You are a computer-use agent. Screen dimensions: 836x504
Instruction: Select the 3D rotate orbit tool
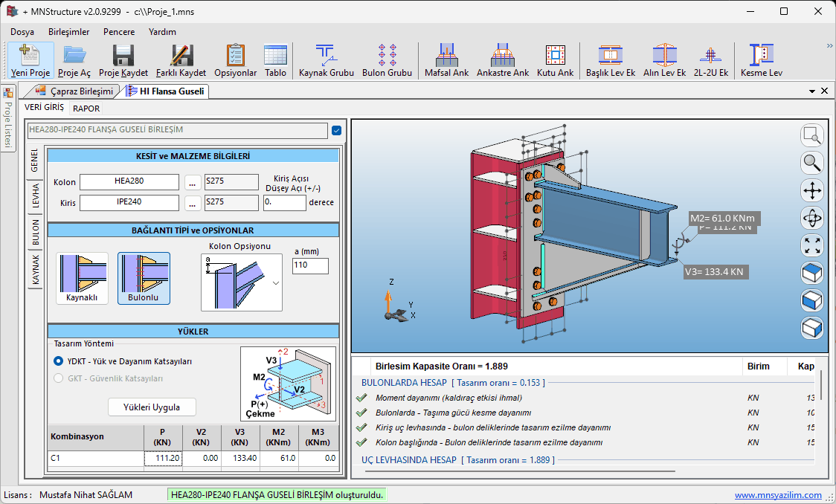tap(812, 218)
